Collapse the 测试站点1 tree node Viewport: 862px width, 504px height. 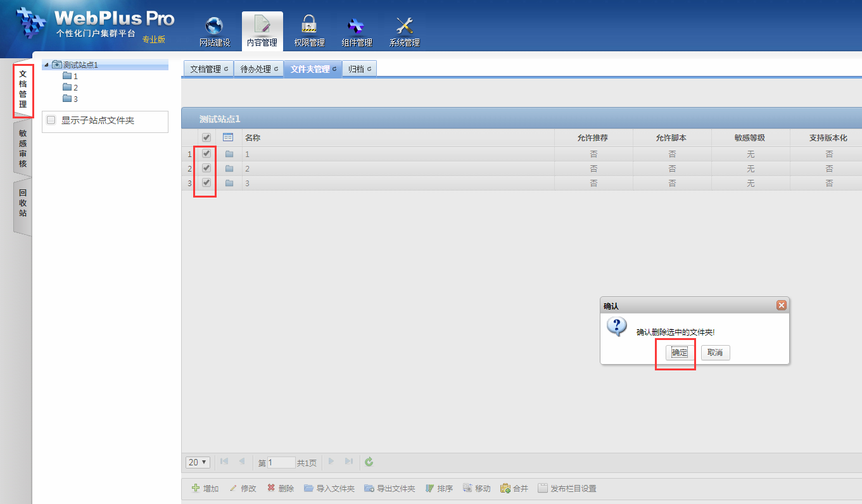(x=46, y=65)
